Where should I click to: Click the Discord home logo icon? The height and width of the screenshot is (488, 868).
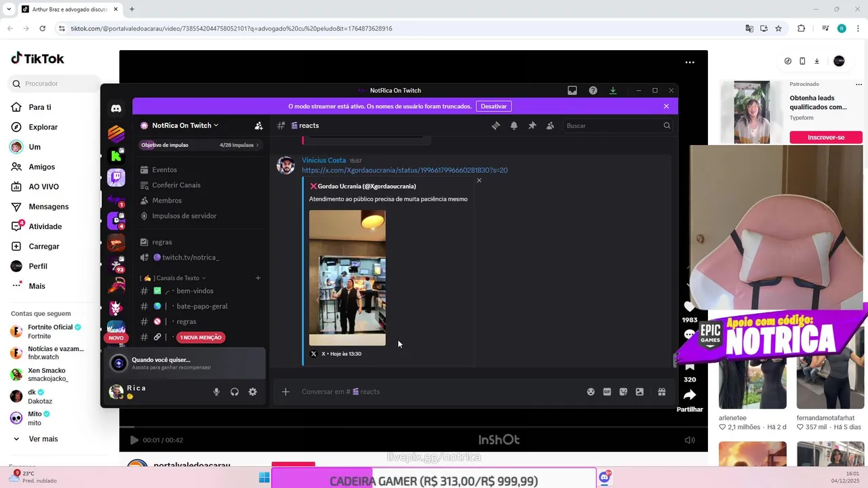point(116,108)
